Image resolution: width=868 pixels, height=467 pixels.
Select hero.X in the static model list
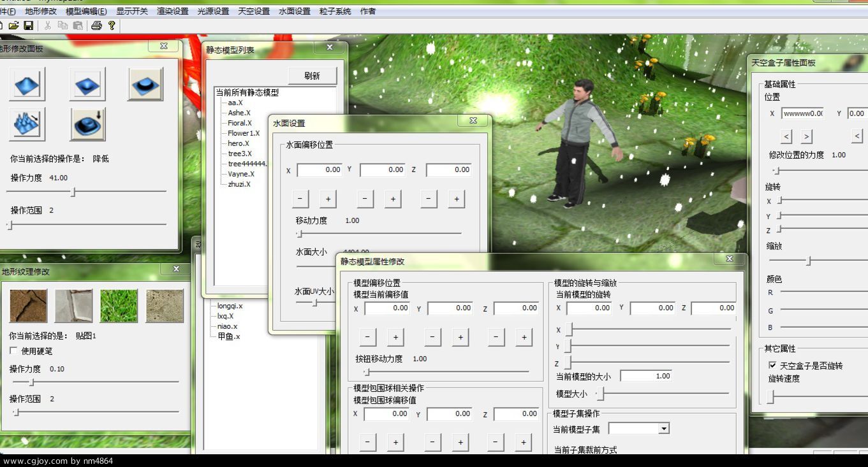239,143
